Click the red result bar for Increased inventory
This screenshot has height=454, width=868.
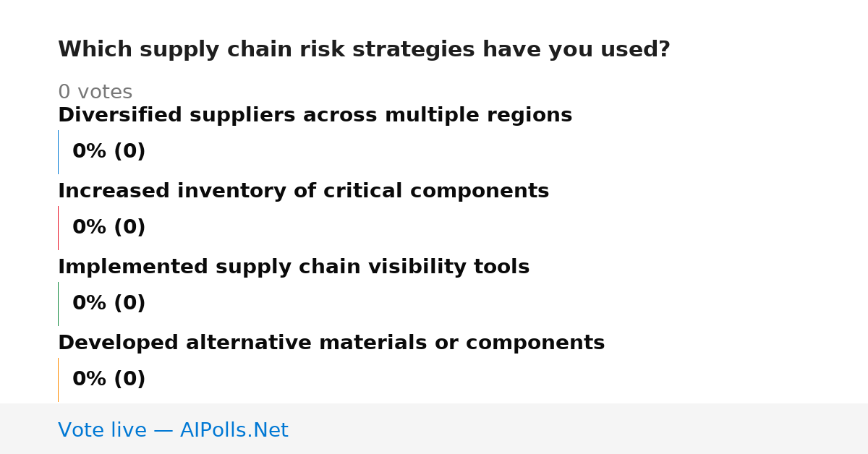pos(58,228)
